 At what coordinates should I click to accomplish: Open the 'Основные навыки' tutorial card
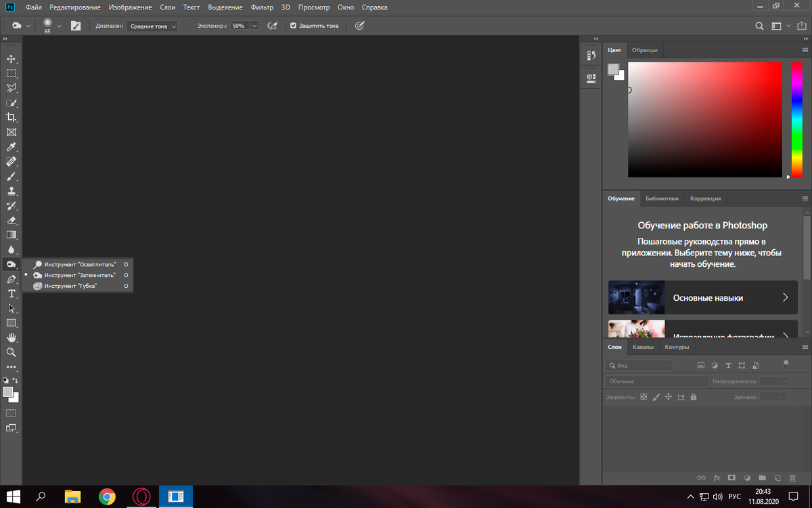(x=702, y=297)
